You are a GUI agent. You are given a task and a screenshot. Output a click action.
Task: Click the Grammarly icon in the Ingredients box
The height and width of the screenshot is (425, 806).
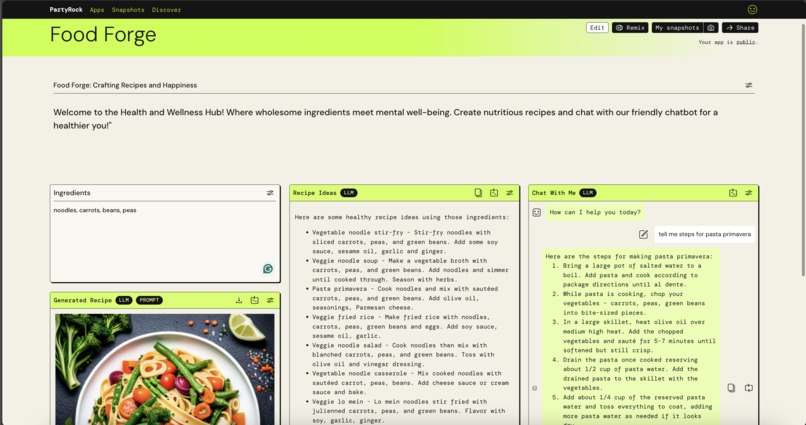(x=268, y=269)
